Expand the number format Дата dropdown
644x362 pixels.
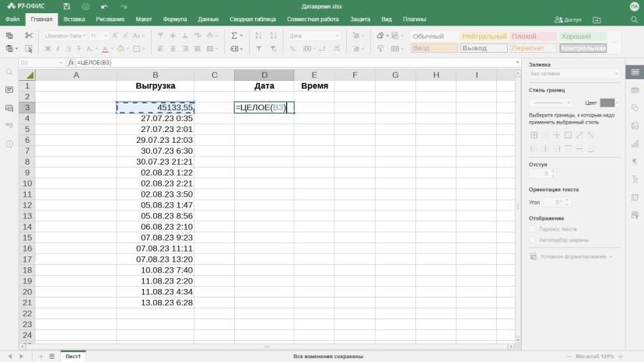[314, 36]
